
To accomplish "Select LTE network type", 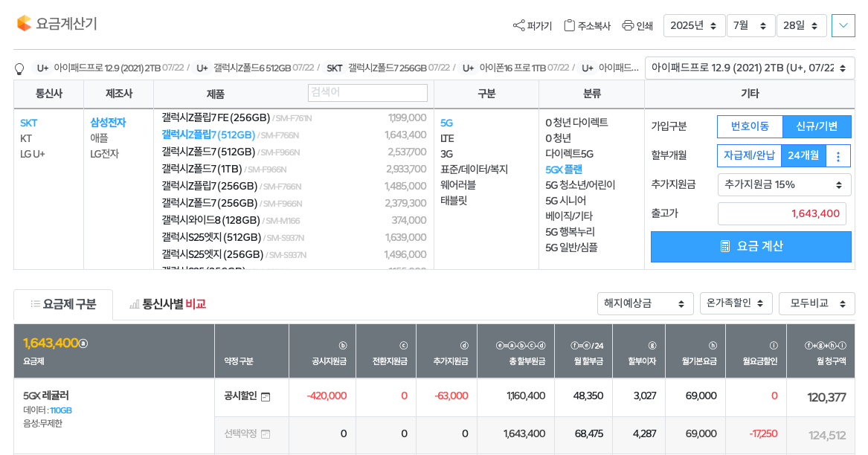I will 447,138.
